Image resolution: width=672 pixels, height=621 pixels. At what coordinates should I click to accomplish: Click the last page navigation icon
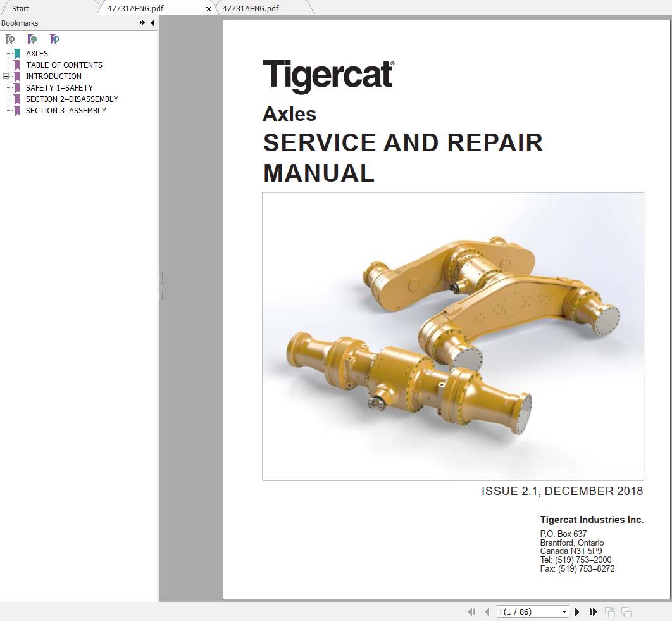pyautogui.click(x=593, y=612)
